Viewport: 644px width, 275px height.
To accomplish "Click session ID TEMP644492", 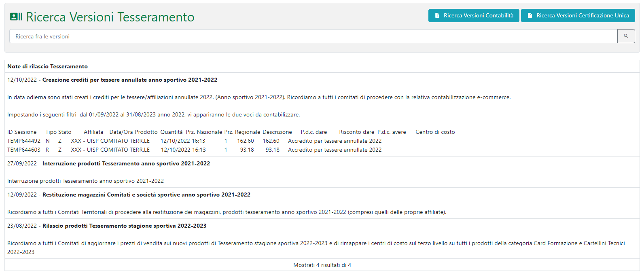I will click(x=24, y=141).
